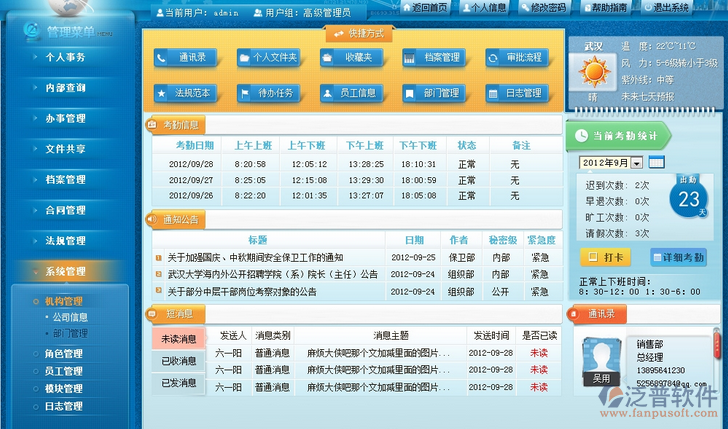Switch to the 未读消息 tab
Screen dimensions: 728x429
point(178,338)
